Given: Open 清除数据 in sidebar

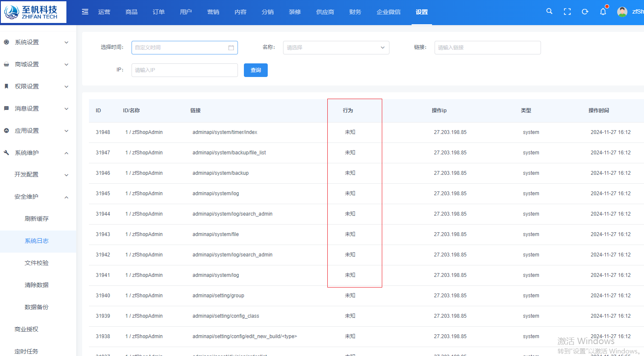Looking at the screenshot, I should point(37,285).
